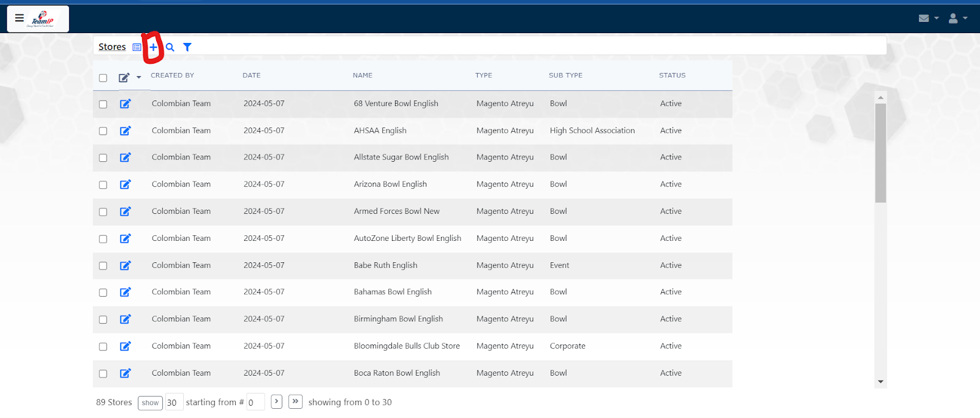Edit the Babe Ruth English store row
This screenshot has width=980, height=418.
click(x=125, y=265)
